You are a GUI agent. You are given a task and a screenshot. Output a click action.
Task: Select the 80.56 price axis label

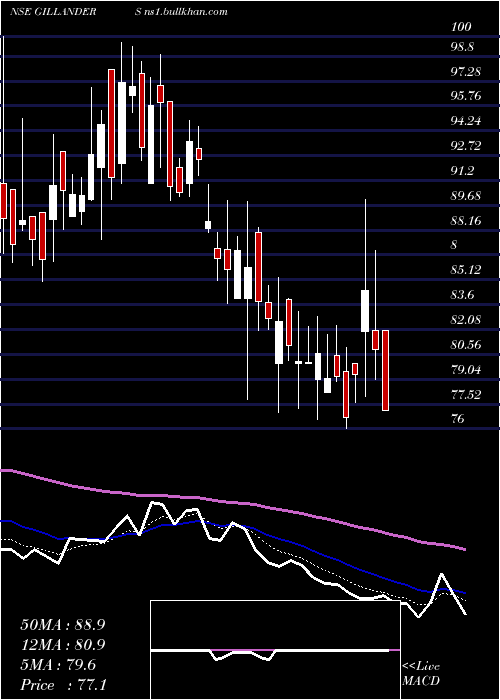click(466, 344)
